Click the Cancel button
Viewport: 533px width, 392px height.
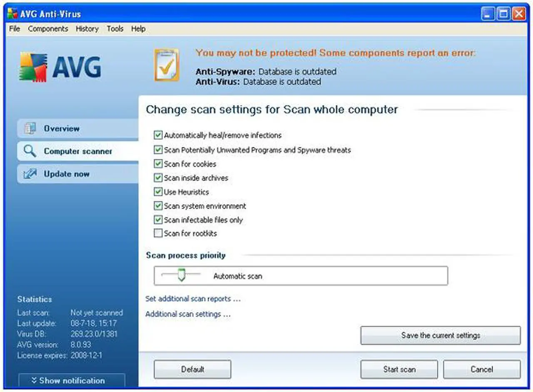tap(482, 370)
